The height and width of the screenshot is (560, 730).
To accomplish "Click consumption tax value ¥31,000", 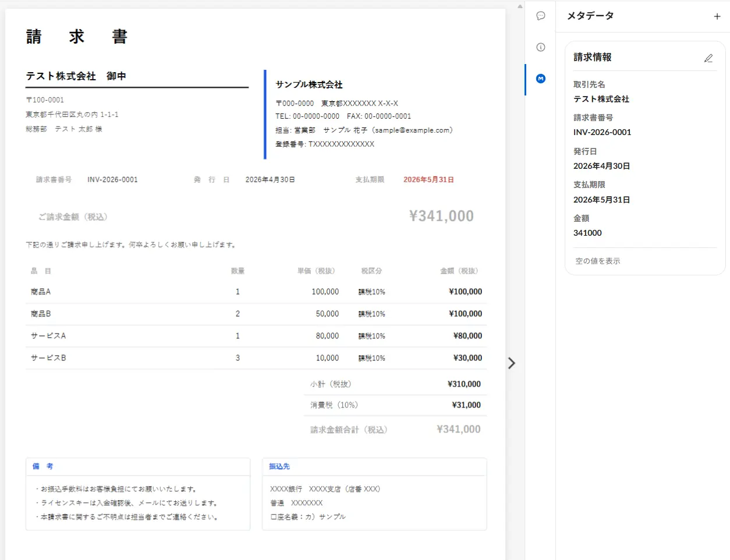I will (x=466, y=405).
